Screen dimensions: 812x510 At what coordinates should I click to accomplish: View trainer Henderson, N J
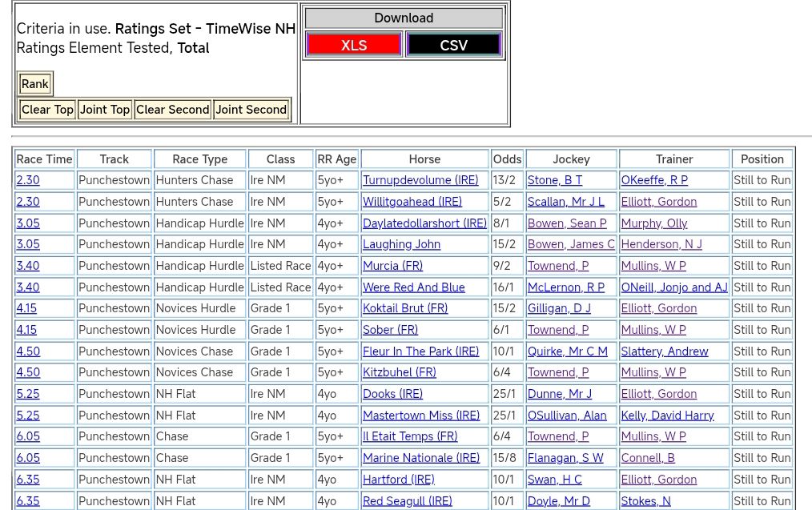click(x=661, y=244)
